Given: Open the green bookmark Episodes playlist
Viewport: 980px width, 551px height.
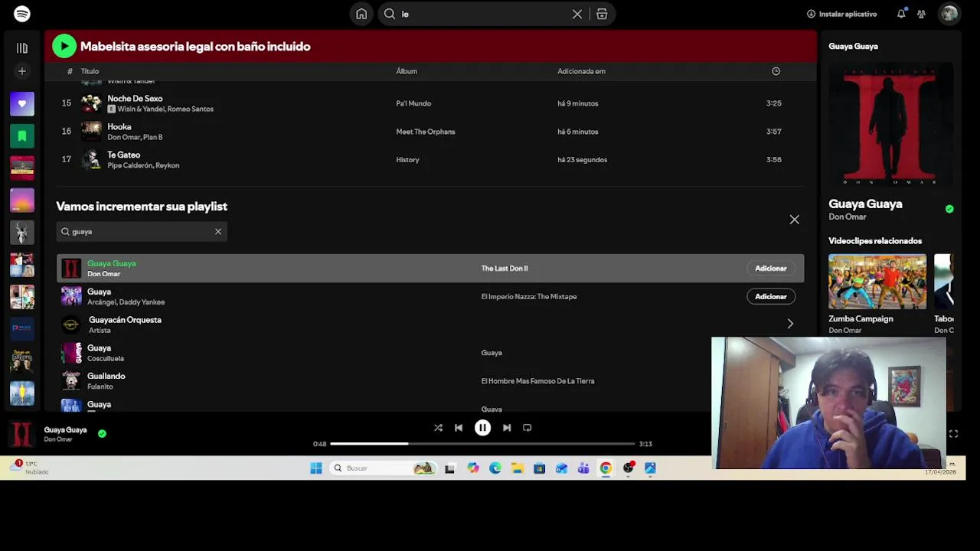Looking at the screenshot, I should (22, 136).
